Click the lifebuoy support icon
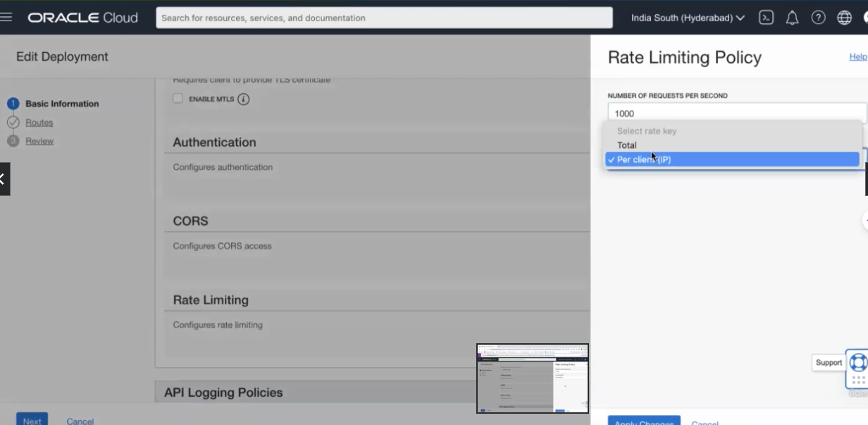Viewport: 868px width, 425px height. click(x=857, y=362)
